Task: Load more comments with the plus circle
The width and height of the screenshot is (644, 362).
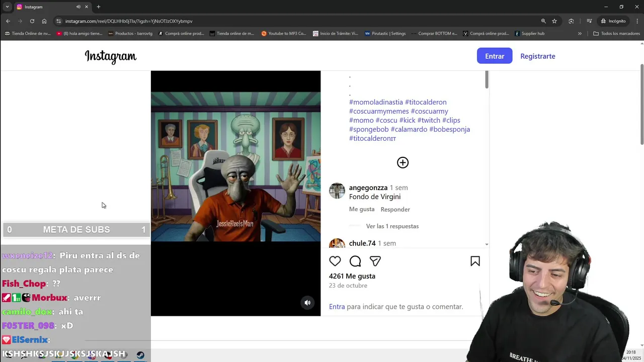Action: pyautogui.click(x=403, y=162)
